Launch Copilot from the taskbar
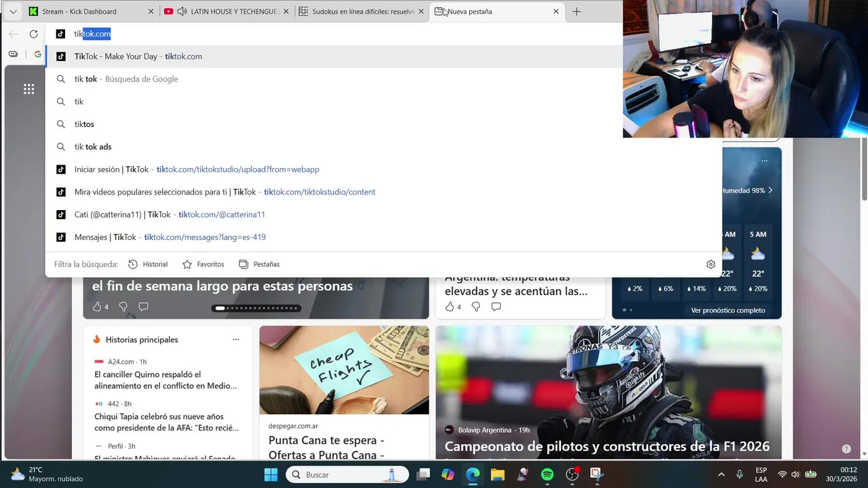 click(x=448, y=474)
